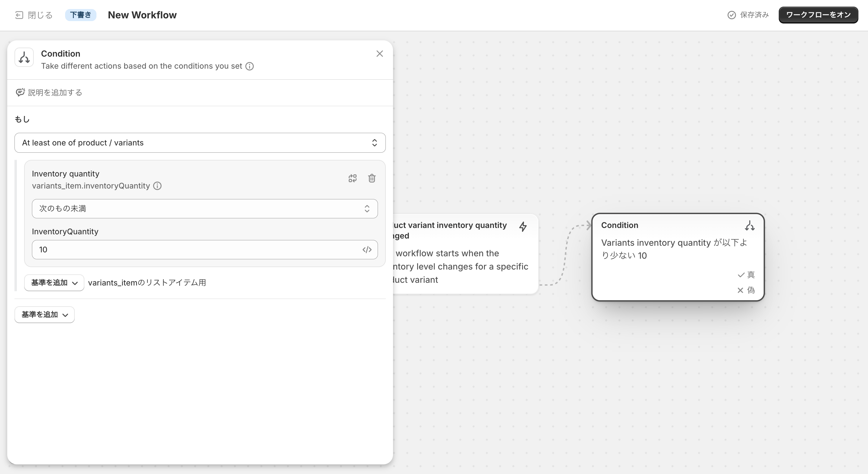Viewport: 868px width, 474px height.
Task: Click the 説明を追加する comment icon
Action: tap(20, 92)
